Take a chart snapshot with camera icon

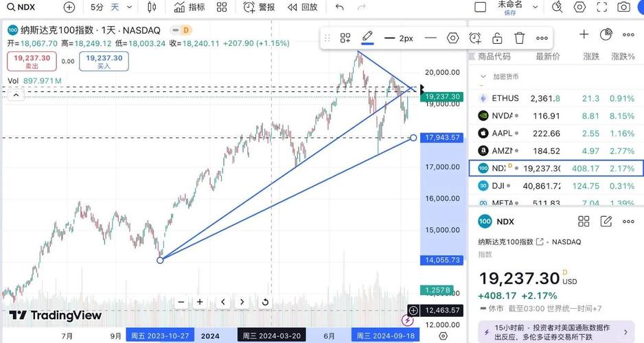[623, 7]
